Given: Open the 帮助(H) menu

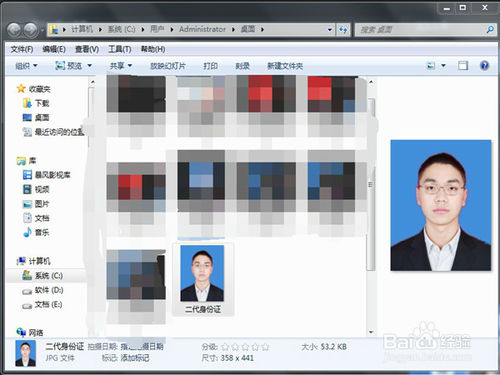Looking at the screenshot, I should (153, 49).
